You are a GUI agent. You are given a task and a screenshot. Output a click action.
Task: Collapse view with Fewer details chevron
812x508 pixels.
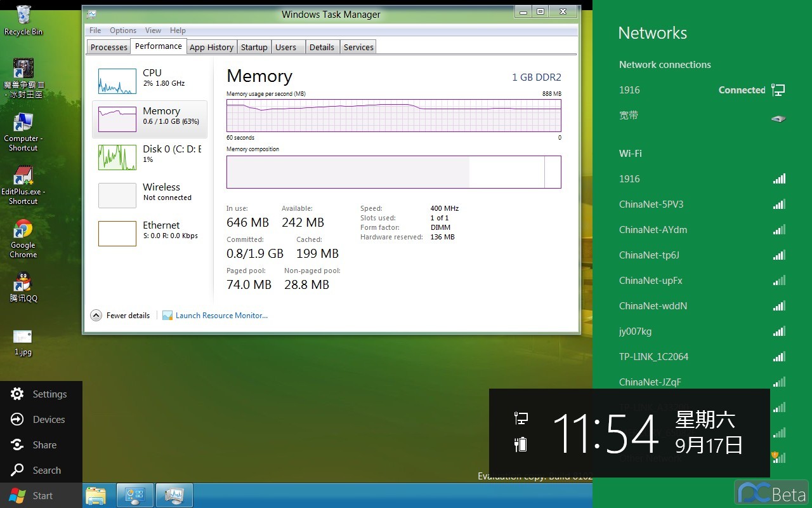click(x=96, y=315)
